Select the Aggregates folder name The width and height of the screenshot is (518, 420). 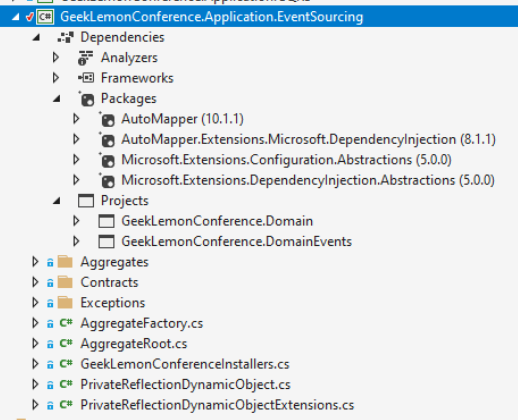pyautogui.click(x=115, y=262)
